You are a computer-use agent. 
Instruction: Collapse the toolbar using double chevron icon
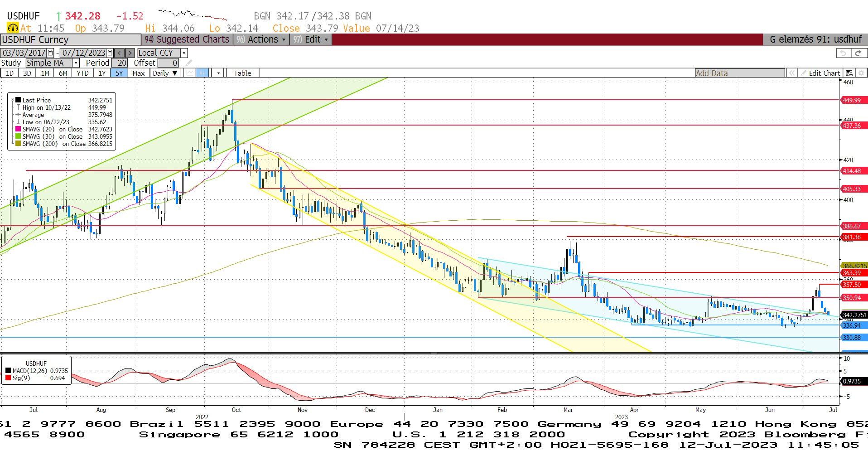point(791,73)
